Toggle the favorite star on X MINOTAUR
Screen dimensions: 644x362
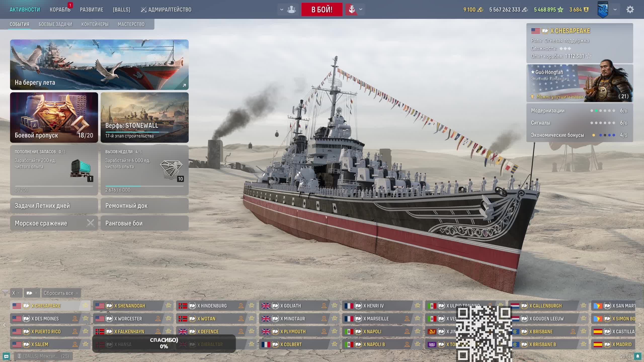coord(335,318)
